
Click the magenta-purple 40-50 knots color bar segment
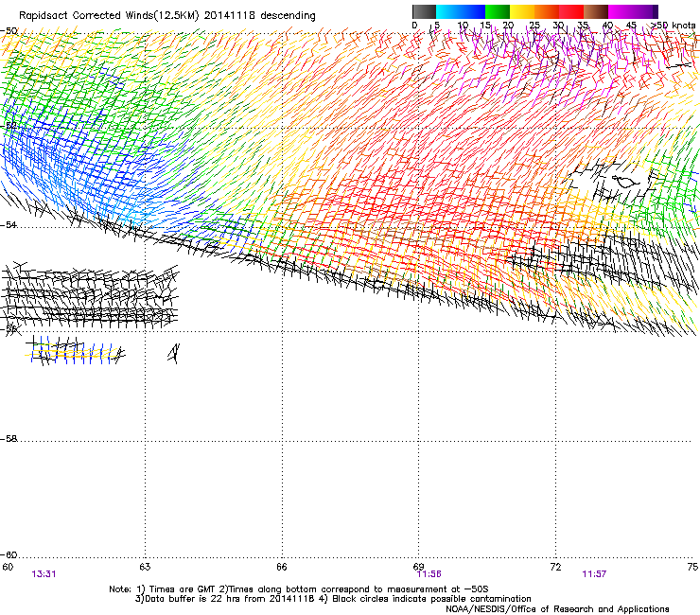[633, 11]
